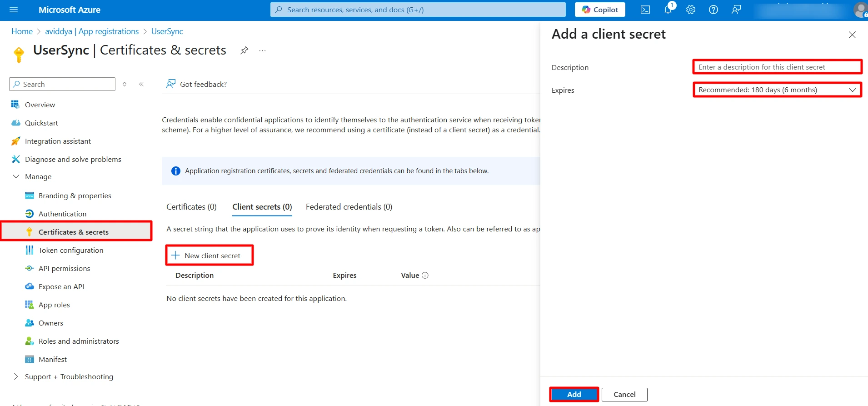Click Got feedback? link
868x406 pixels.
[x=196, y=84]
